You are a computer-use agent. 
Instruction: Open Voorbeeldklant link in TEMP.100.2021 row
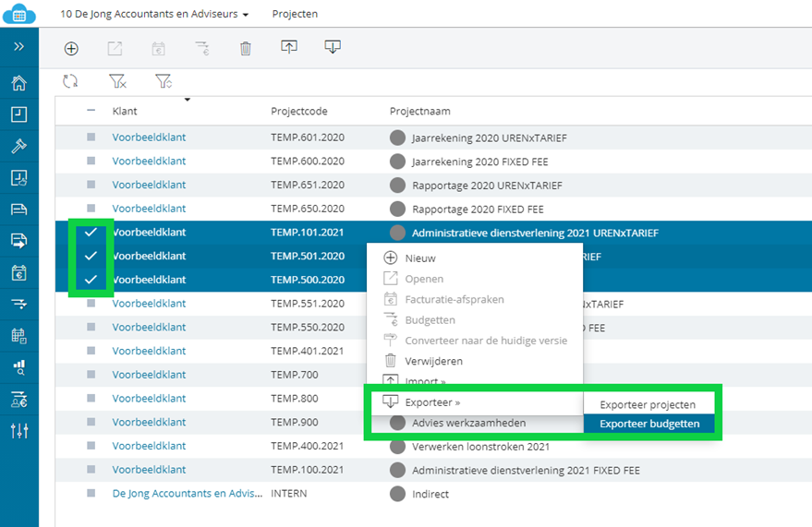149,470
